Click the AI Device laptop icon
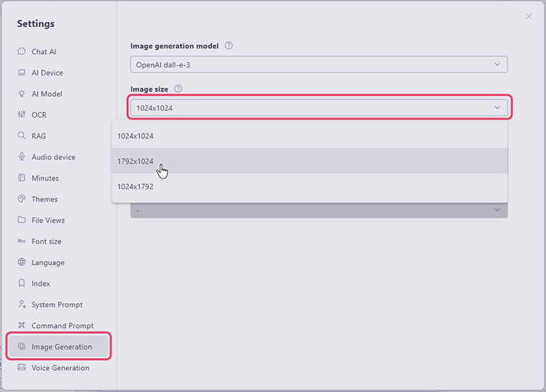 pos(21,73)
